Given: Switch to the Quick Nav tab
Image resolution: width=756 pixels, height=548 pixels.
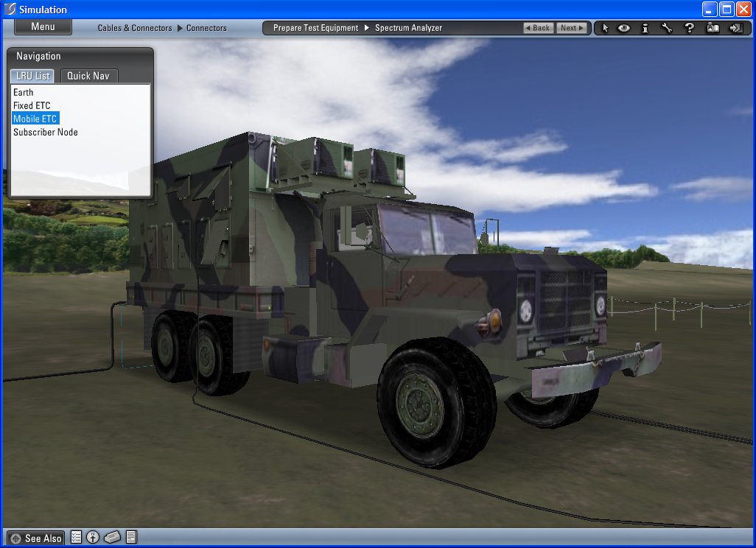Looking at the screenshot, I should click(x=88, y=76).
